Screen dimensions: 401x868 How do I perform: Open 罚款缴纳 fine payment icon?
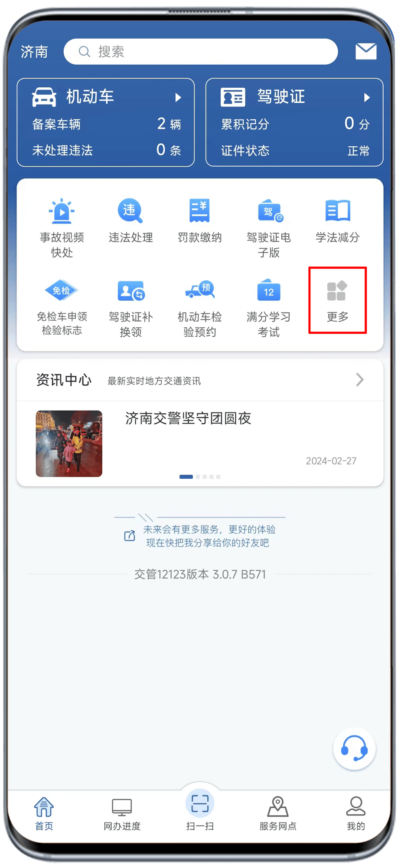(199, 211)
